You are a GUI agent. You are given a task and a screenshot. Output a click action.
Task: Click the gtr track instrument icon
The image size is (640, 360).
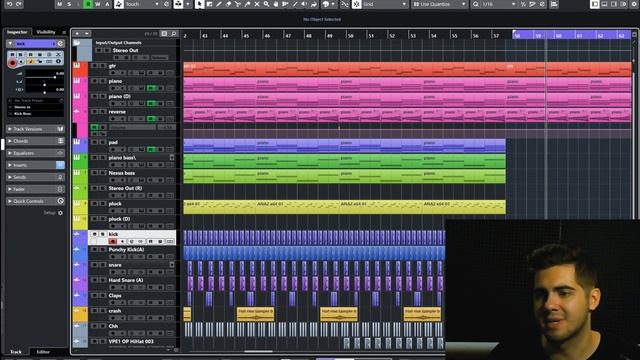77,66
